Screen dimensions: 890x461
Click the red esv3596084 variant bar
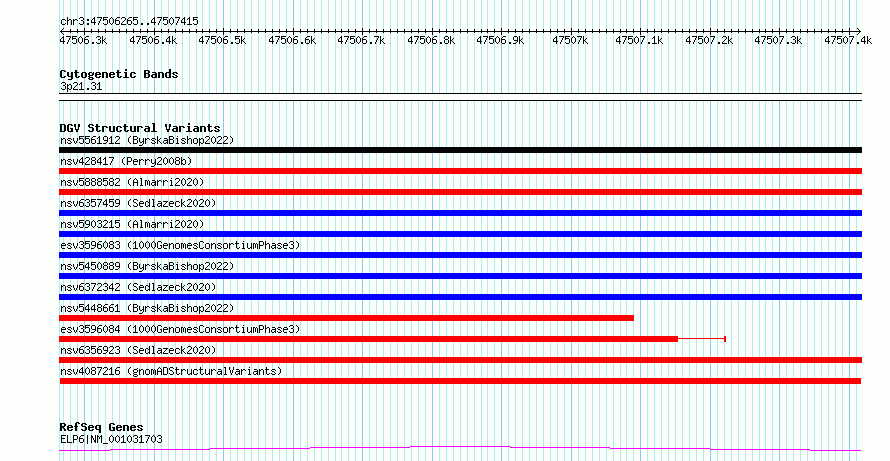[x=368, y=339]
